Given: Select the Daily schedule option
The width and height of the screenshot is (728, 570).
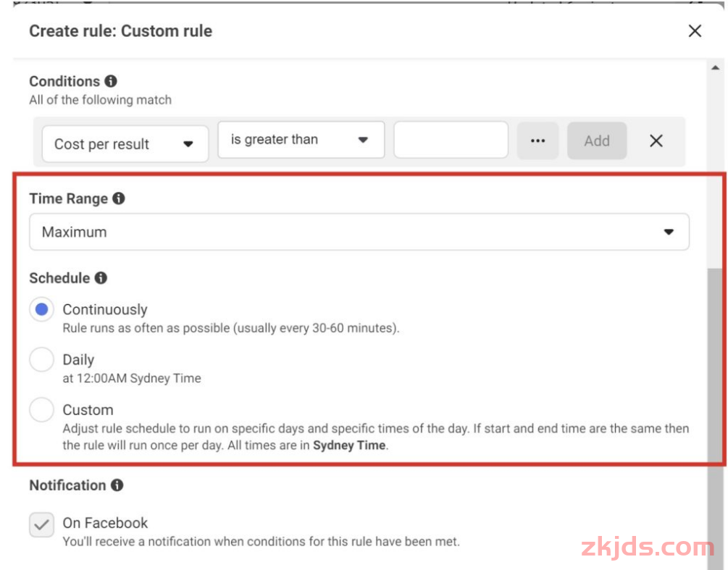Looking at the screenshot, I should (x=41, y=359).
